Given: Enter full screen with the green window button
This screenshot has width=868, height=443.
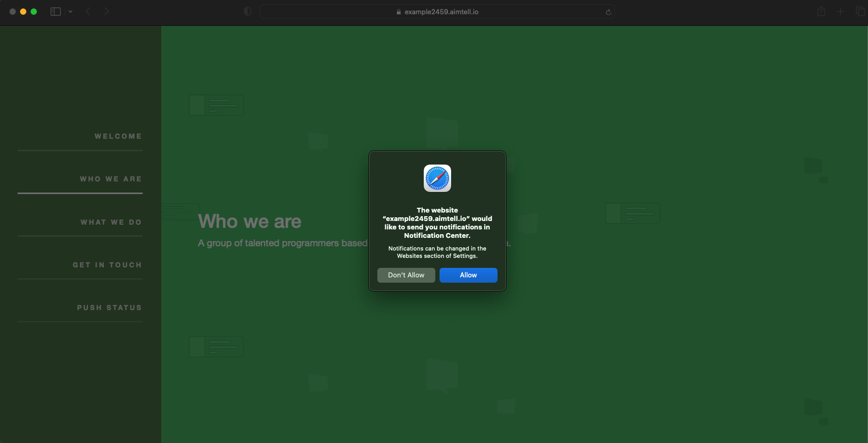Looking at the screenshot, I should [x=34, y=12].
